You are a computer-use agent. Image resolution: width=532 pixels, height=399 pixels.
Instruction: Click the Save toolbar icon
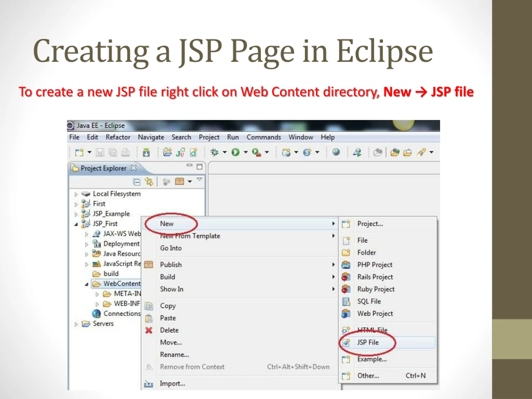coord(100,153)
